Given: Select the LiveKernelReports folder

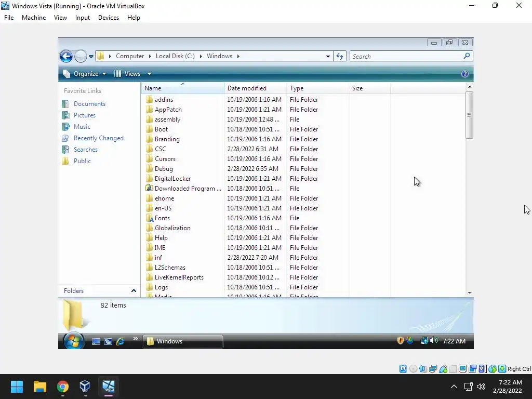Looking at the screenshot, I should coord(179,277).
